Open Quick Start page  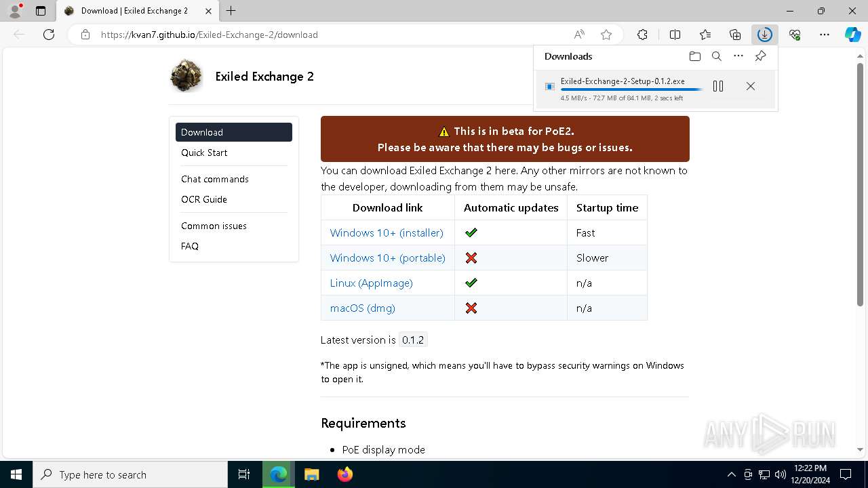point(204,152)
